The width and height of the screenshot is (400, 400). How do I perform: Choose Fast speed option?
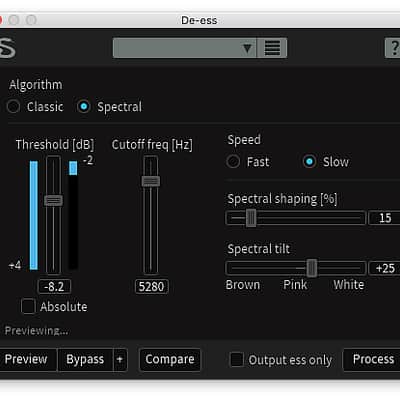click(233, 162)
